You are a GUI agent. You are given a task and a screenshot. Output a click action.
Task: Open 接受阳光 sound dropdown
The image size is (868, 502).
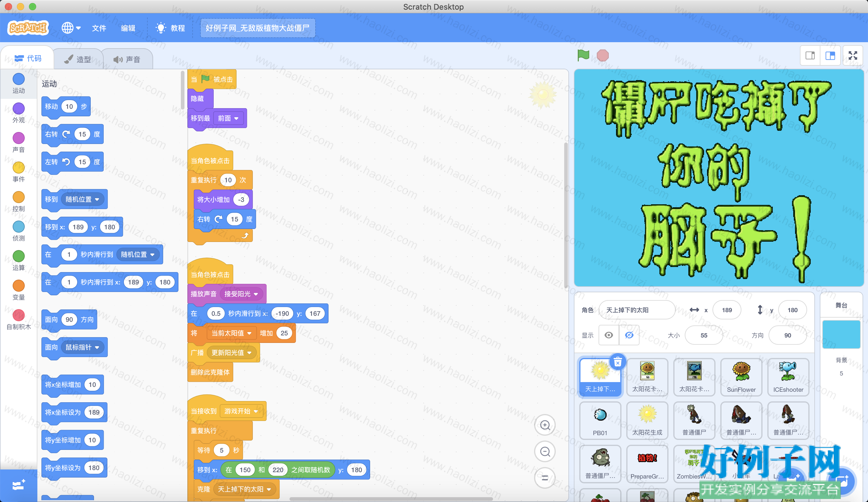[241, 294]
